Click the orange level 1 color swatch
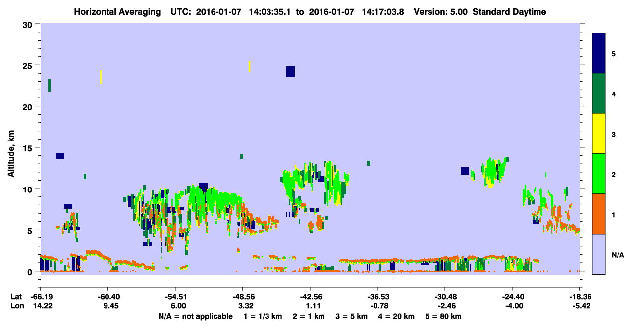 pos(599,214)
